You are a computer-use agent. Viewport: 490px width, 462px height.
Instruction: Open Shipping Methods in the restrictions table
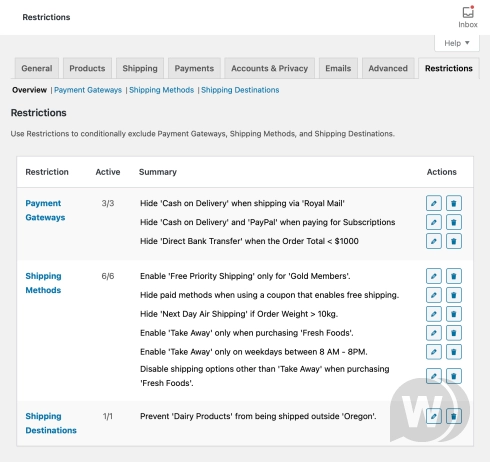(43, 283)
